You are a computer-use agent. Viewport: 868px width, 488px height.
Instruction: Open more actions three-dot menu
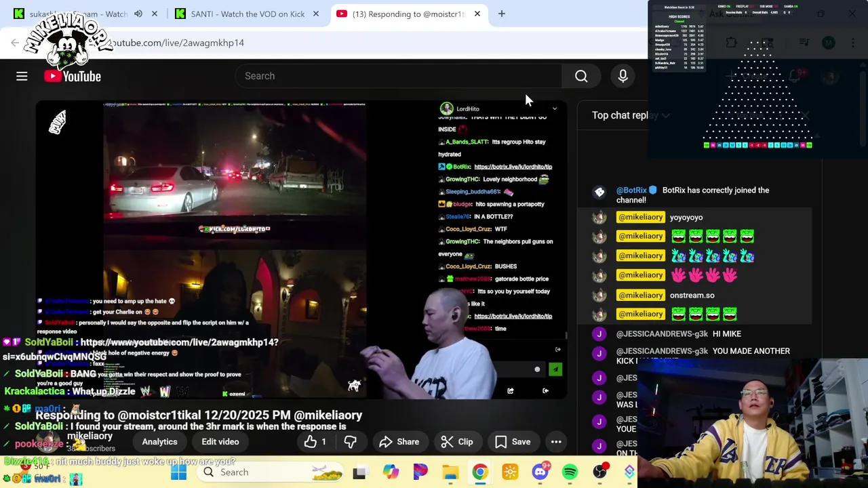[556, 442]
